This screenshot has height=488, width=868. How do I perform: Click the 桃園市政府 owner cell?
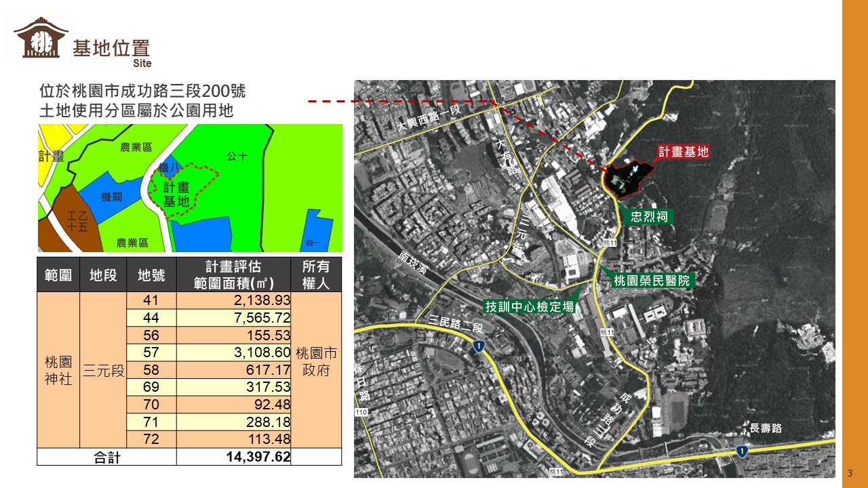pyautogui.click(x=316, y=361)
